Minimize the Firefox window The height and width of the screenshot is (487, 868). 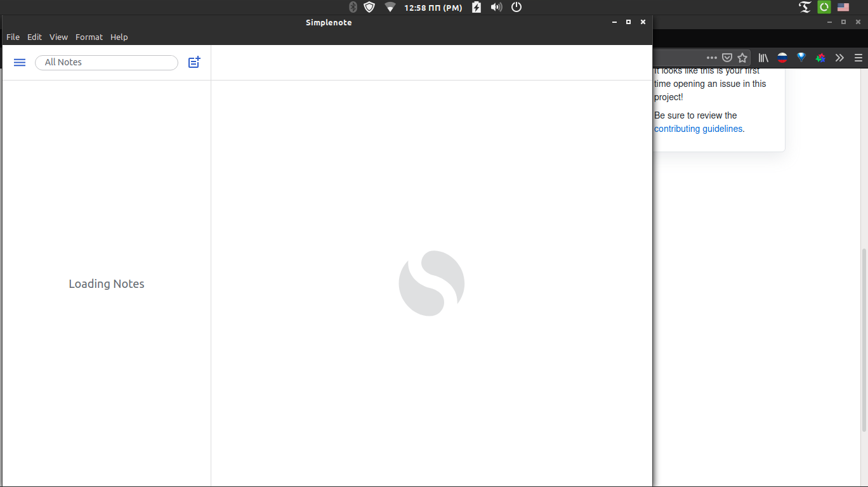point(829,22)
